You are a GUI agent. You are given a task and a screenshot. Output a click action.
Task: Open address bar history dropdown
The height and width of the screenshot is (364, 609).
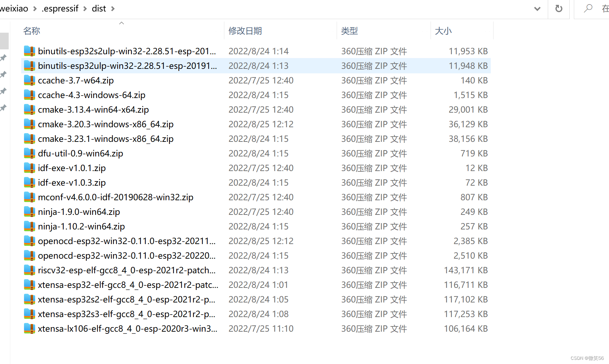coord(537,9)
